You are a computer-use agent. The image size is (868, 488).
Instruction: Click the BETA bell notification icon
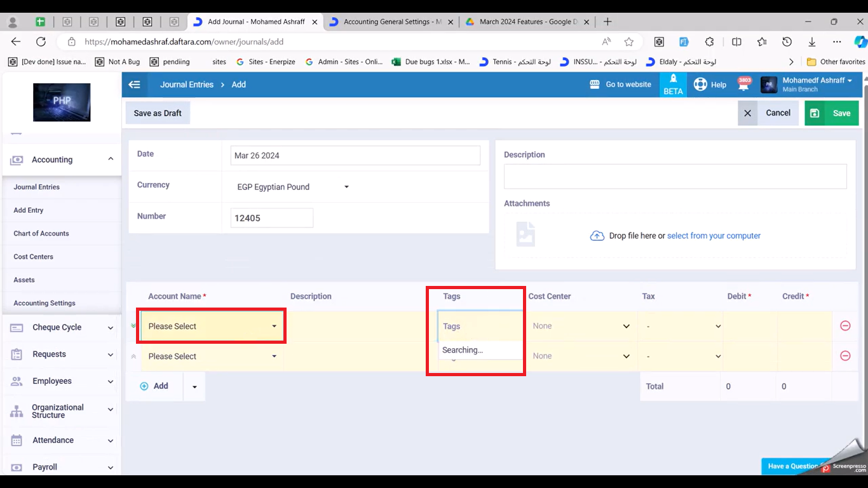673,79
